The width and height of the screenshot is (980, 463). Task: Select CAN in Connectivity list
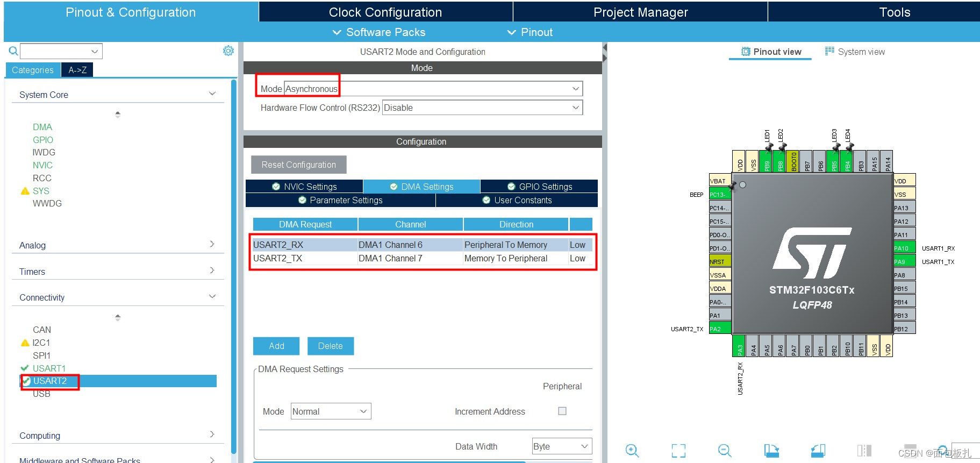point(42,330)
